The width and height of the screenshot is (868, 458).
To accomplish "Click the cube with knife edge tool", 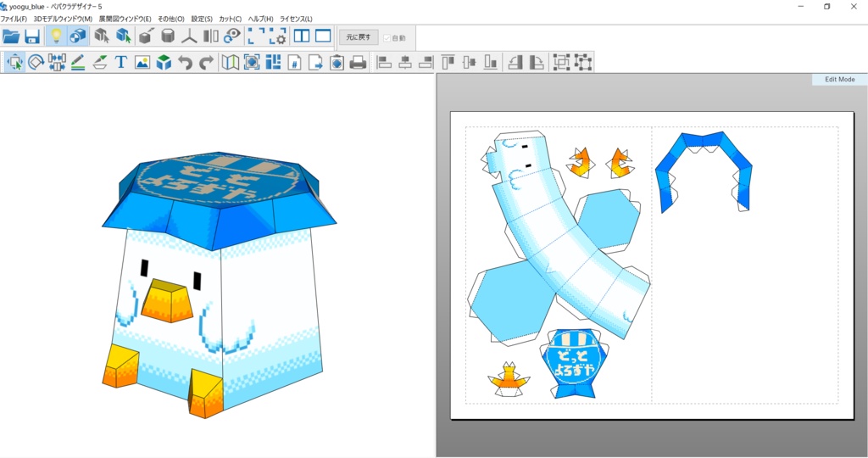I will point(146,36).
